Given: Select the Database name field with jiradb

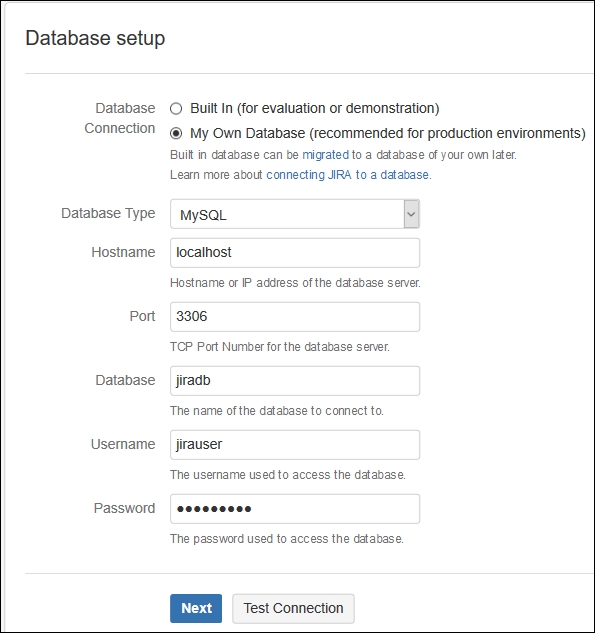Looking at the screenshot, I should pos(295,381).
